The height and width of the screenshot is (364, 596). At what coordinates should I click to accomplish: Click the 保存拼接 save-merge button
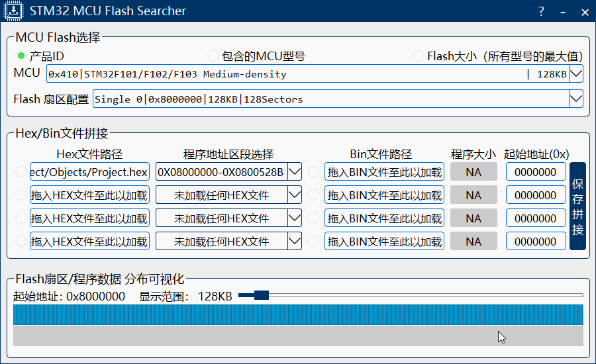click(x=577, y=206)
